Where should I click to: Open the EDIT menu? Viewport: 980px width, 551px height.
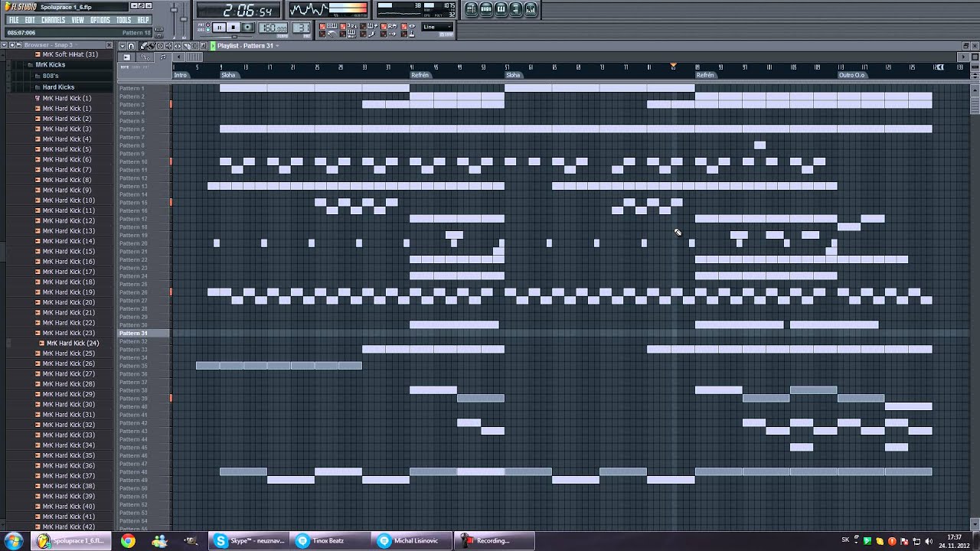30,20
